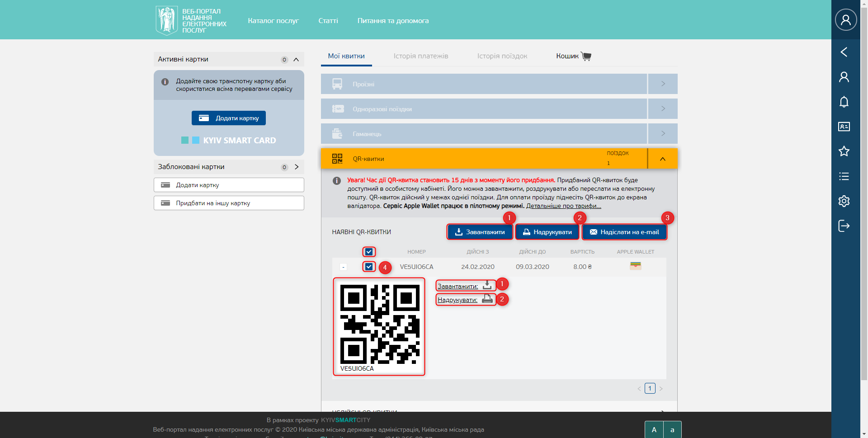Uncheck the checkbox for ticket VE5UIO6CA
The width and height of the screenshot is (868, 438).
click(x=369, y=267)
